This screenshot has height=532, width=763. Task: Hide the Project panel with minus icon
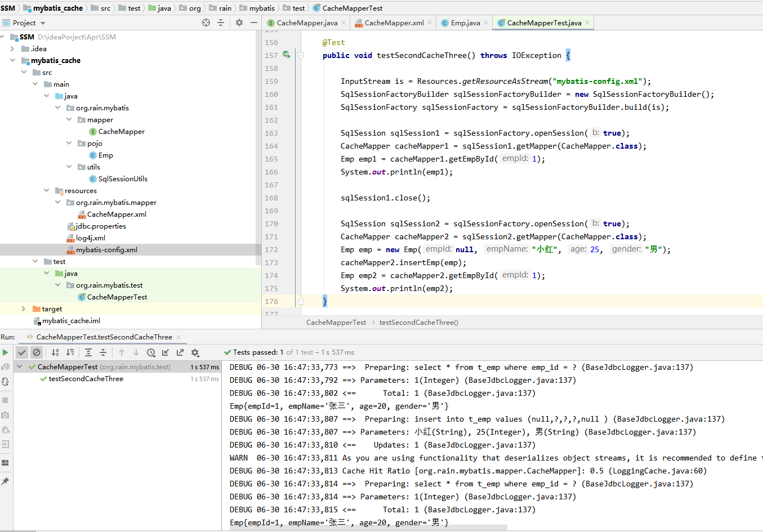(254, 23)
